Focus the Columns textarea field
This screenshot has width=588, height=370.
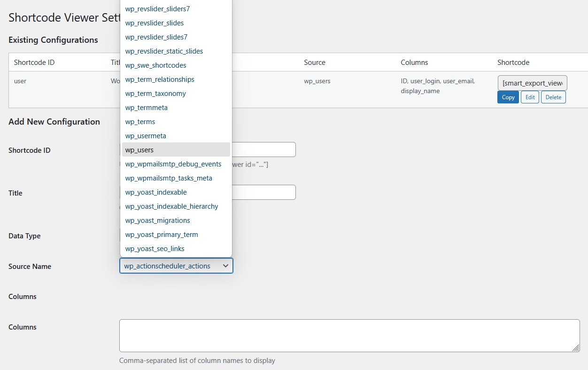349,336
